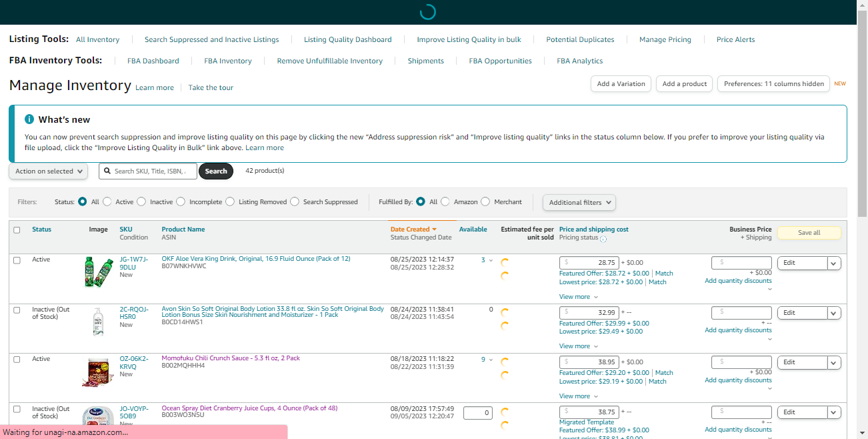Screen dimensions: 868x439
Task: Select the Search Suppressed status filter
Action: (295, 201)
